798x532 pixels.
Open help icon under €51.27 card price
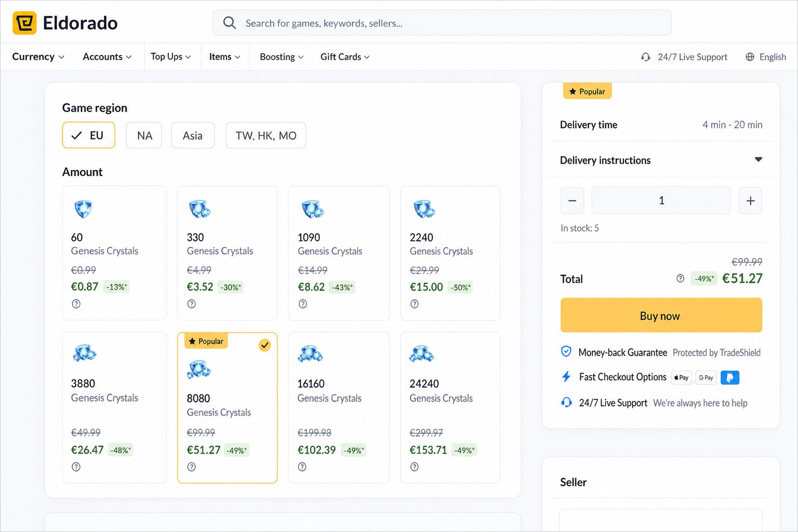coord(192,467)
